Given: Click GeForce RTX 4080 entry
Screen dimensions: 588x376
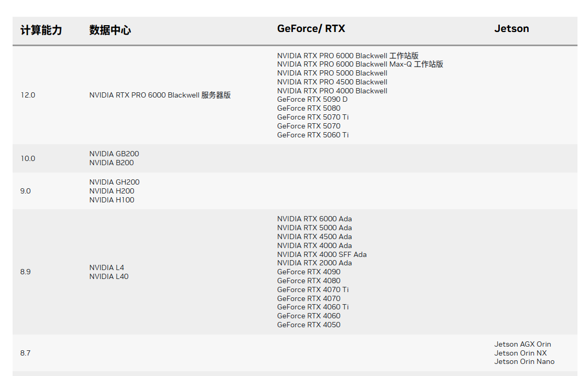Looking at the screenshot, I should (309, 281).
